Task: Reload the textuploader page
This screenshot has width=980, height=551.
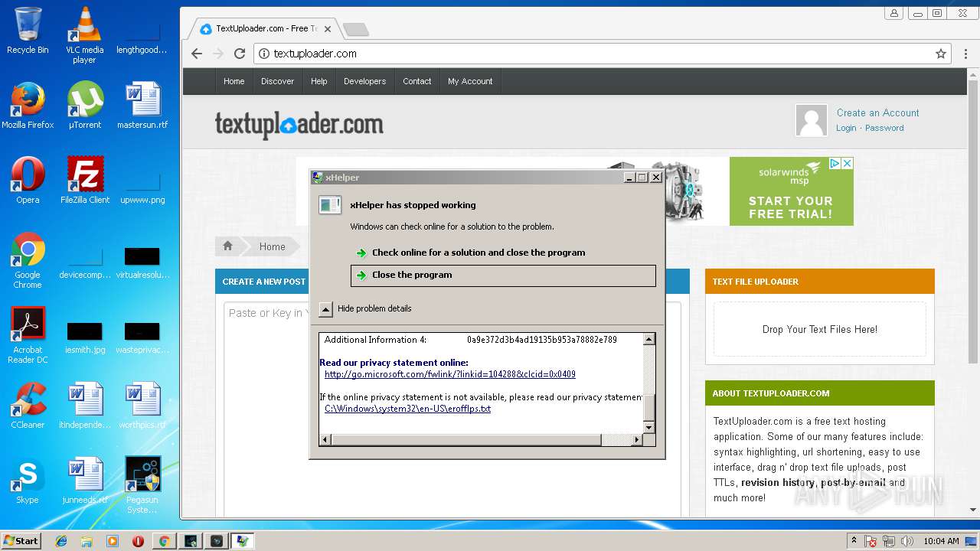Action: coord(240,54)
